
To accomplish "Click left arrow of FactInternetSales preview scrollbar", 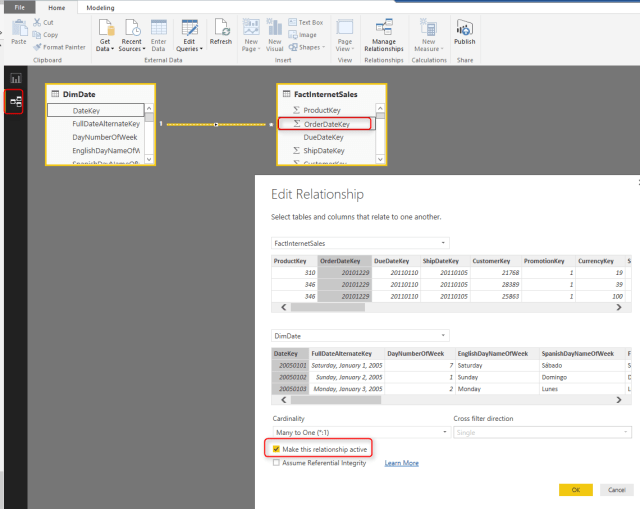I will coord(284,307).
